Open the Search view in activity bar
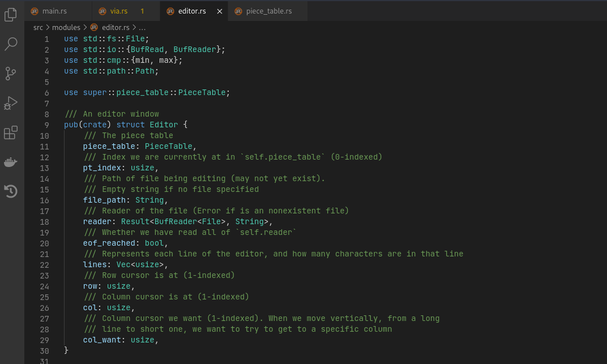The image size is (607, 364). point(10,44)
